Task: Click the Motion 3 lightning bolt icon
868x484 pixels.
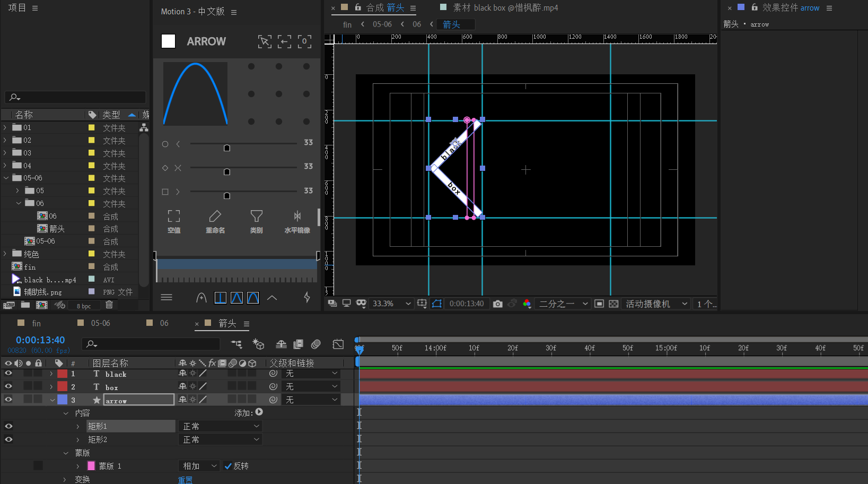Action: coord(307,297)
